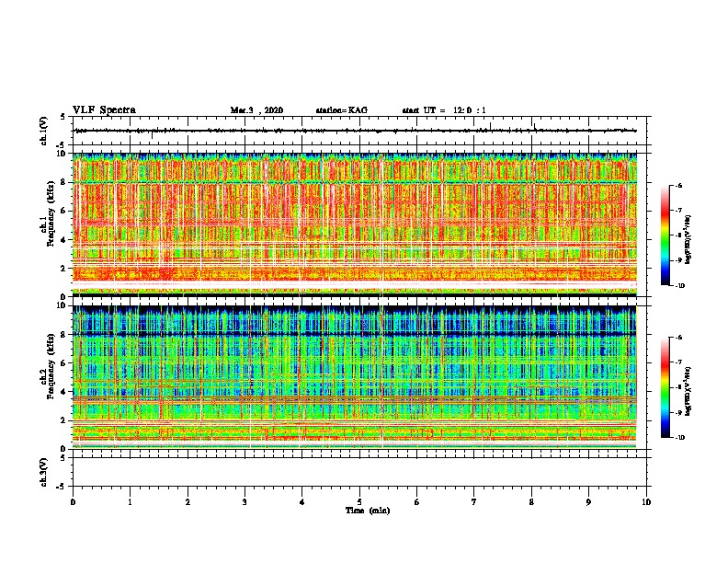
Task: Click the 'Time (min)' axis title
Action: tap(368, 511)
